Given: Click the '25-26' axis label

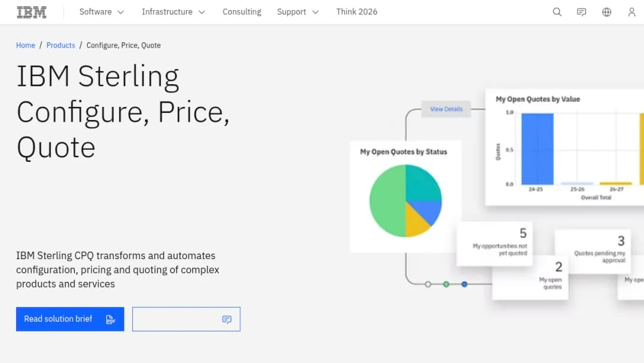Looking at the screenshot, I should coord(577,189).
